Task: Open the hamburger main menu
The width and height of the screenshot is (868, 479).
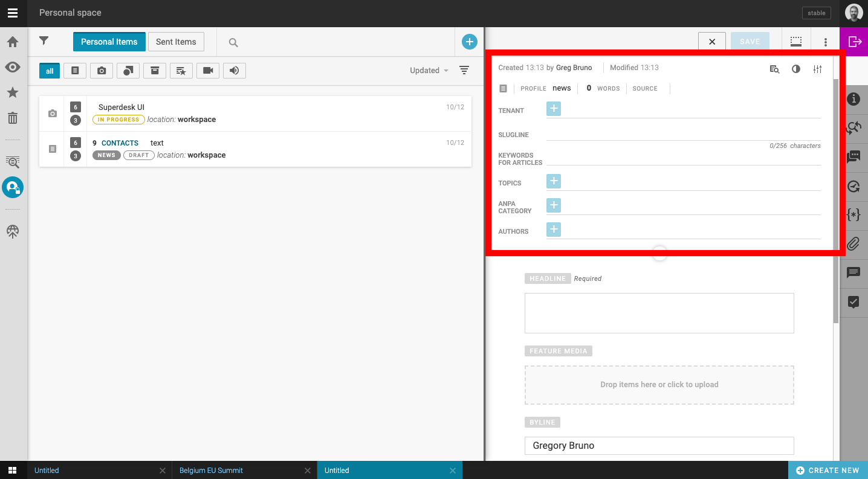Action: point(13,13)
